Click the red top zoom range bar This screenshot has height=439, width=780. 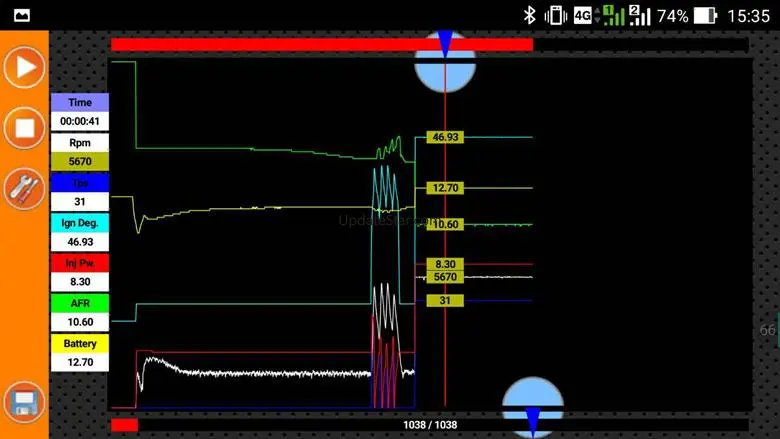coord(322,45)
